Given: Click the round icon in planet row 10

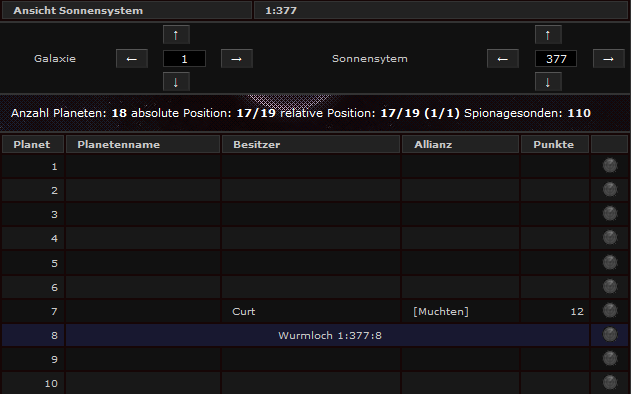Looking at the screenshot, I should pyautogui.click(x=610, y=383).
